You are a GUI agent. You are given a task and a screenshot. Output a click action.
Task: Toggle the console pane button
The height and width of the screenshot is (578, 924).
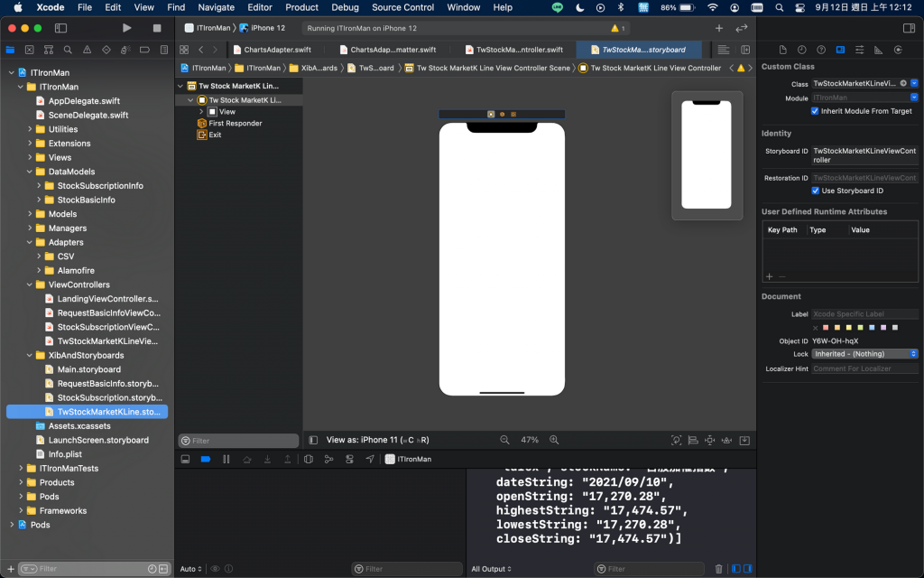click(x=748, y=569)
